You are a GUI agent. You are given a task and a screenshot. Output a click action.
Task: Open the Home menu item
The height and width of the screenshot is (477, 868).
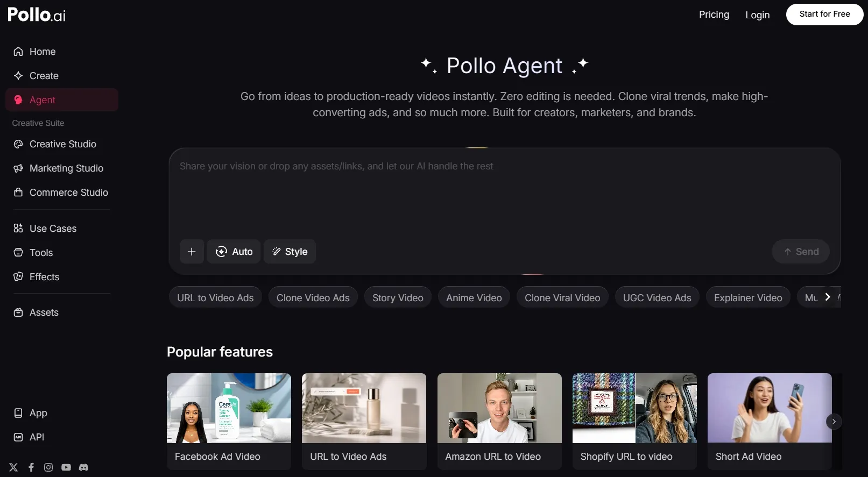(x=62, y=52)
